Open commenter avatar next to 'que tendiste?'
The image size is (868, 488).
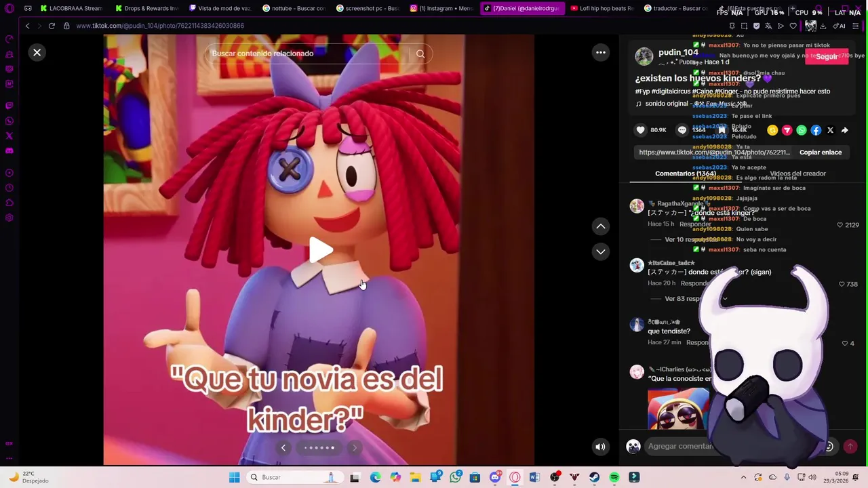tap(637, 325)
